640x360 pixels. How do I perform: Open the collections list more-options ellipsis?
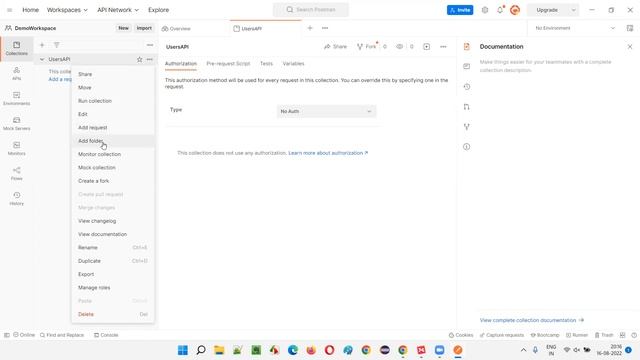point(150,45)
